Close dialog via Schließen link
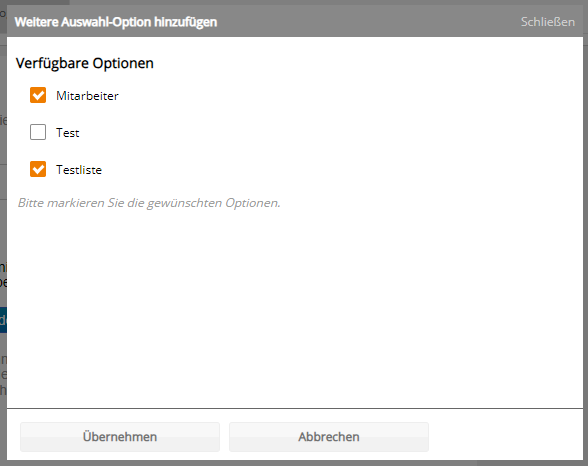 point(548,22)
